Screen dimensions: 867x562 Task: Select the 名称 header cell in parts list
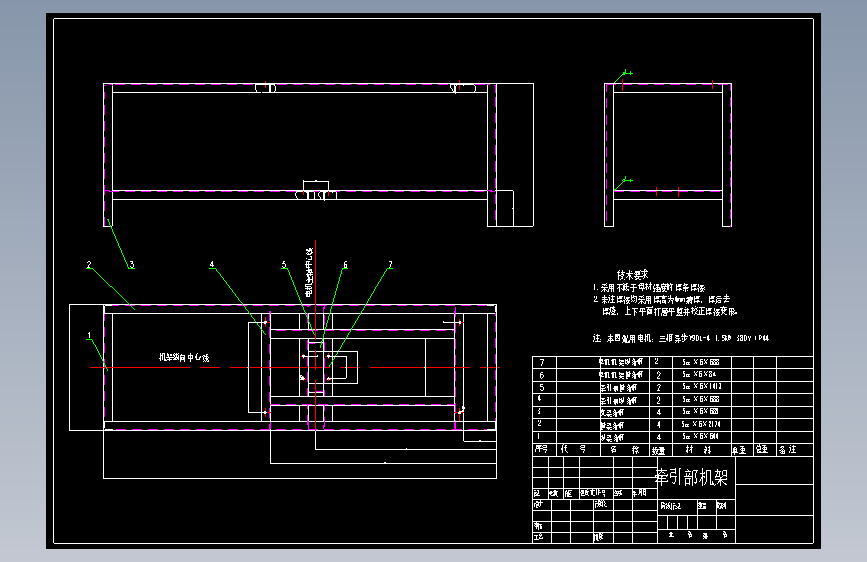point(624,450)
